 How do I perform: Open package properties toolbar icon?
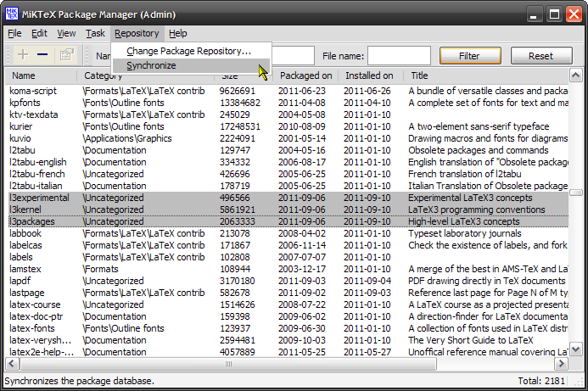(x=66, y=55)
